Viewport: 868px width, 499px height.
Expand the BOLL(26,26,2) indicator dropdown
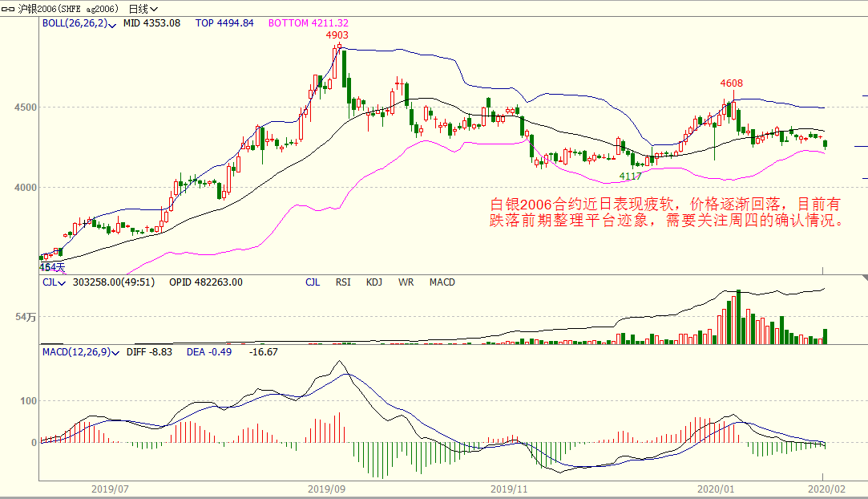click(x=113, y=24)
